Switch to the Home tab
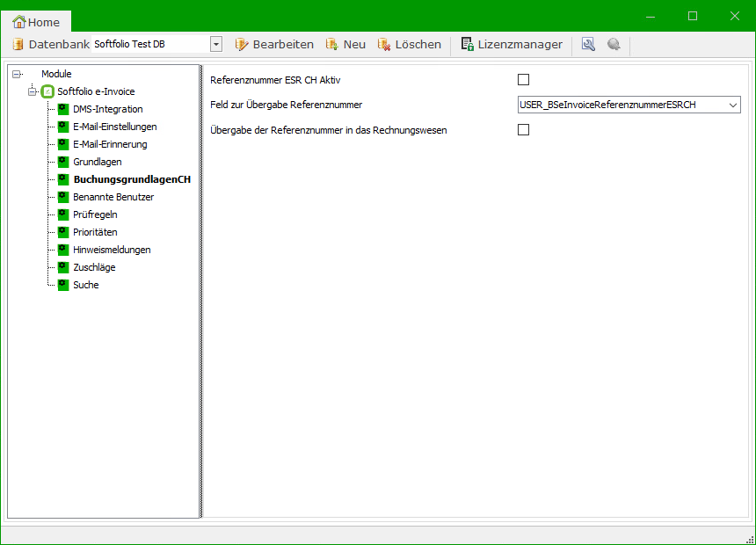Screen dimensions: 756x545 click(x=37, y=22)
